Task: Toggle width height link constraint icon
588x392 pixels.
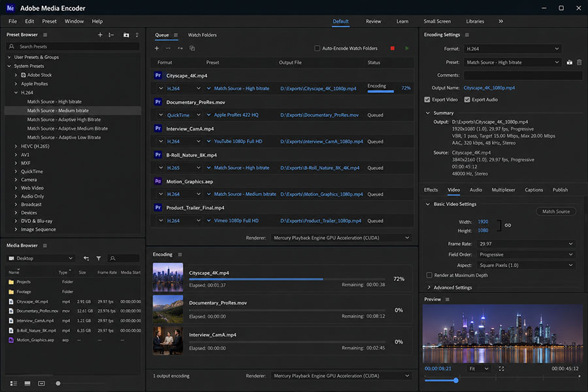Action: click(508, 225)
